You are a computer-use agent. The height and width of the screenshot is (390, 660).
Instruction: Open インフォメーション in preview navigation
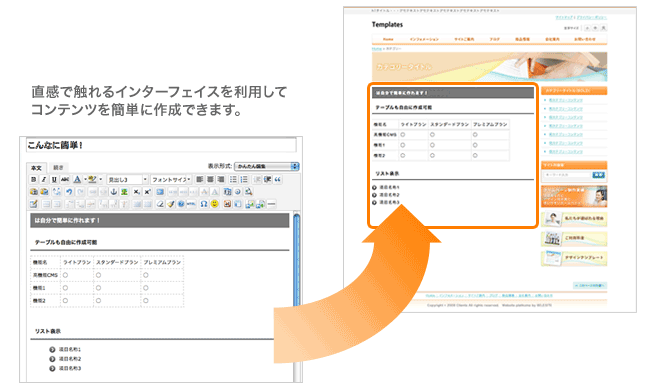tap(424, 39)
